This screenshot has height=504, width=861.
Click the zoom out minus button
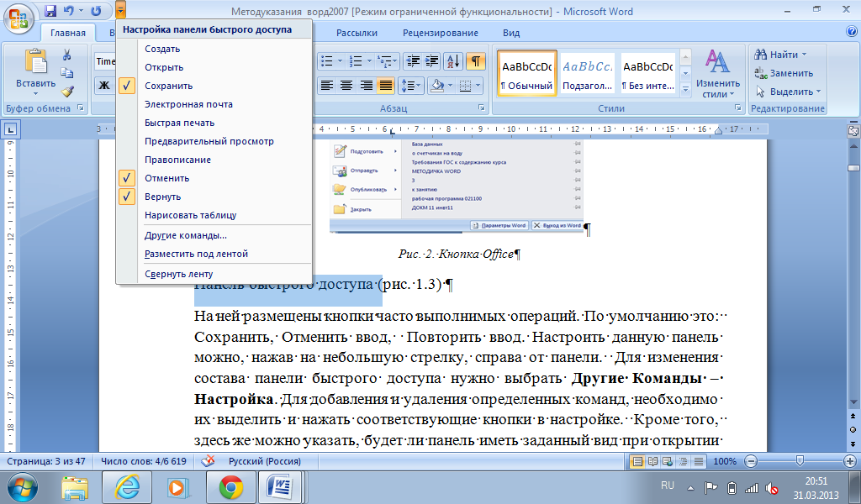coord(751,461)
